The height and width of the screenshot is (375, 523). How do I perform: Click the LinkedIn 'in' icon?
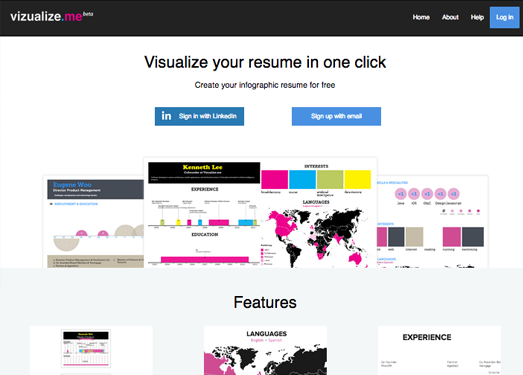click(x=166, y=116)
